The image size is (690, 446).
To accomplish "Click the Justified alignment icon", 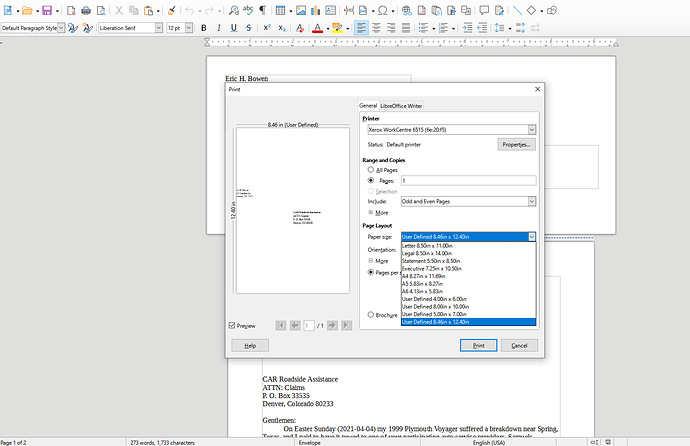I will click(x=406, y=28).
